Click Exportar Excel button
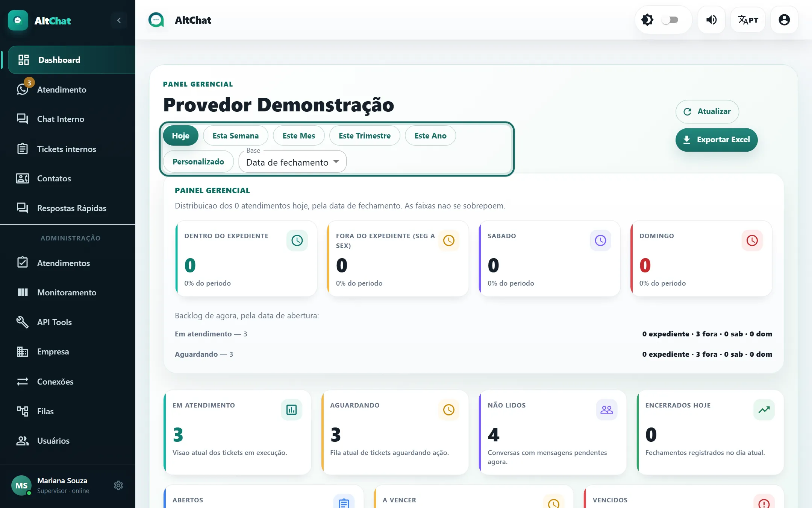The image size is (812, 508). 717,140
